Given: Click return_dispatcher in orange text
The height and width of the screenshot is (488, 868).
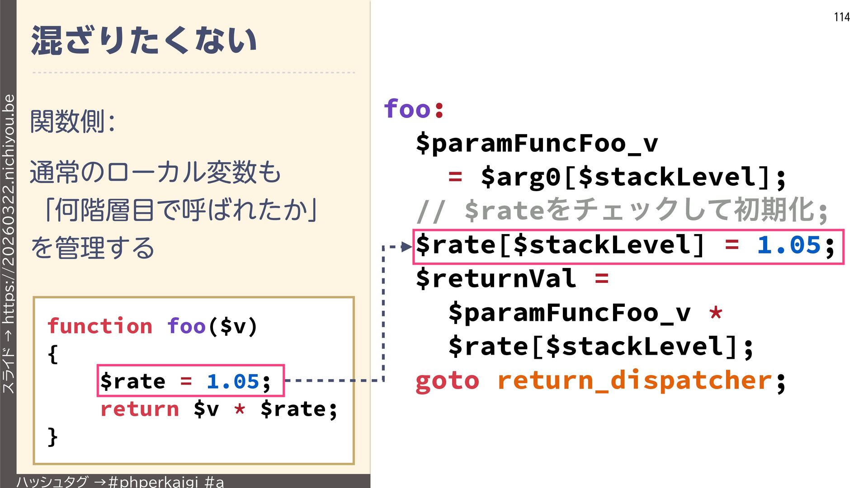Looking at the screenshot, I should 635,380.
